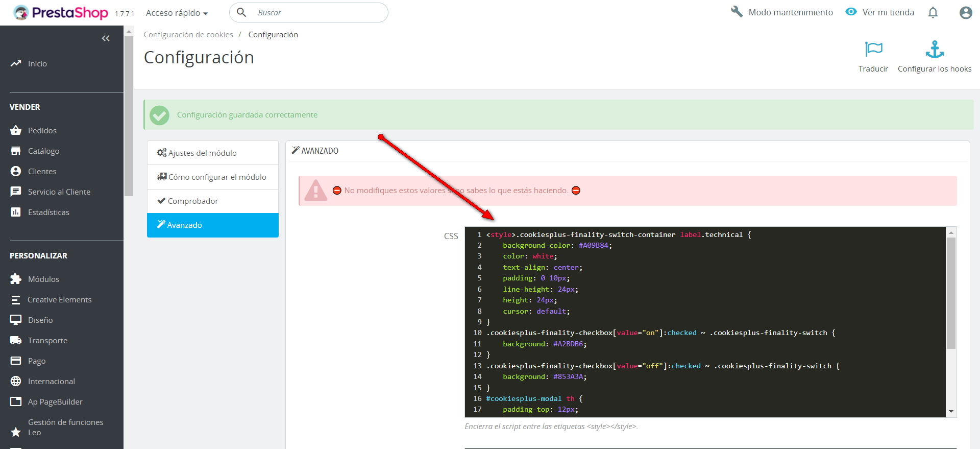
Task: Click line 2 with background-color #A09B84
Action: pyautogui.click(x=557, y=245)
